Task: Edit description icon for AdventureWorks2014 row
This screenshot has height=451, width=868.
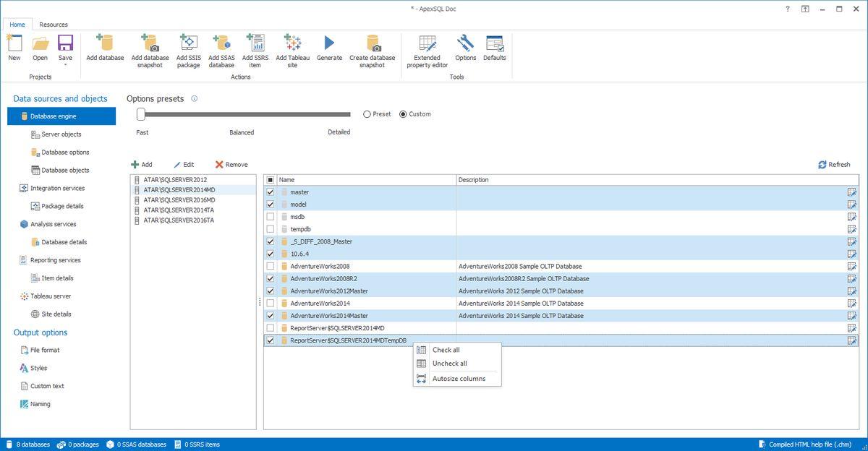Action: coord(852,304)
